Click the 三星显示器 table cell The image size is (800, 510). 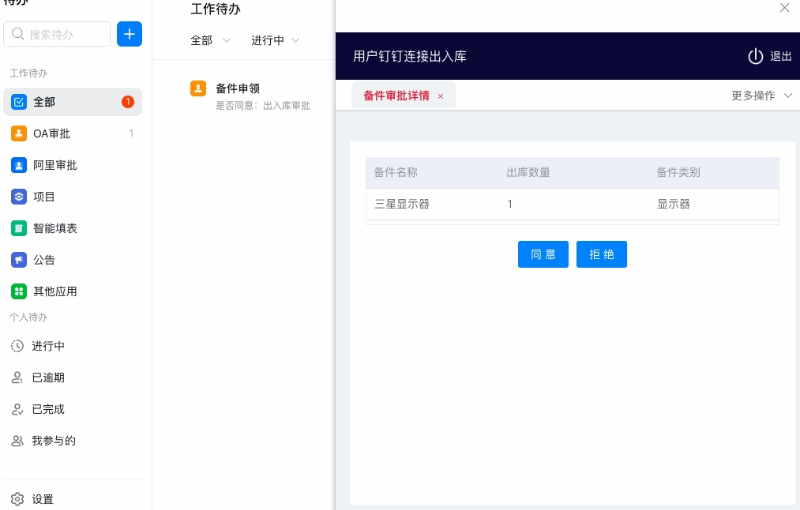402,204
